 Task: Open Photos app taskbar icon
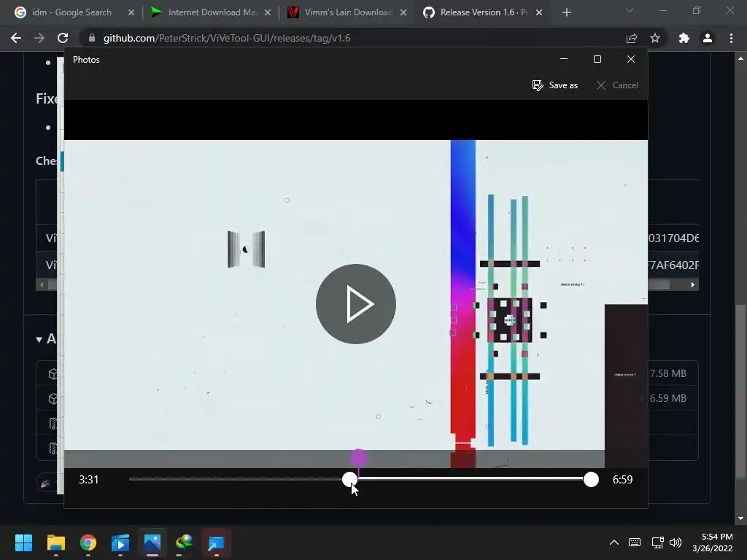(x=152, y=542)
